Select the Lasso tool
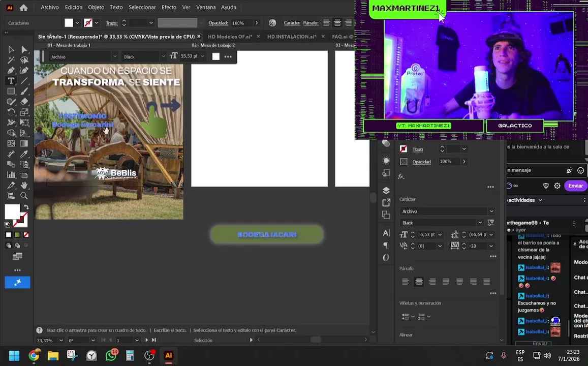Screen dimensions: 588x366 coord(24,59)
